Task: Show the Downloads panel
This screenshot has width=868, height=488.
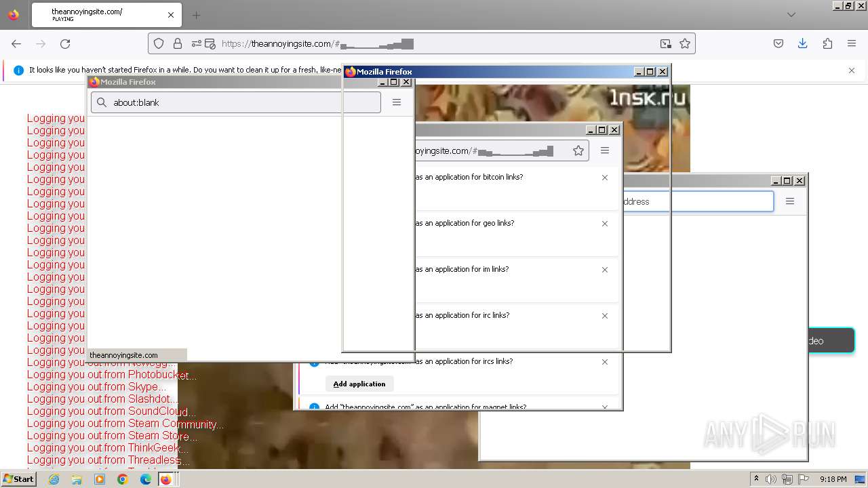Action: (x=802, y=43)
